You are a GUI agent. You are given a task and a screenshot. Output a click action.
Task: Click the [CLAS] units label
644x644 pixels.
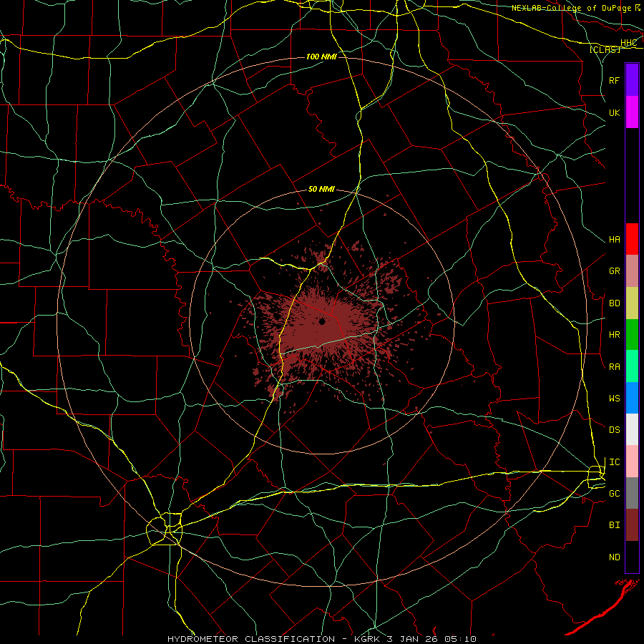pyautogui.click(x=605, y=49)
